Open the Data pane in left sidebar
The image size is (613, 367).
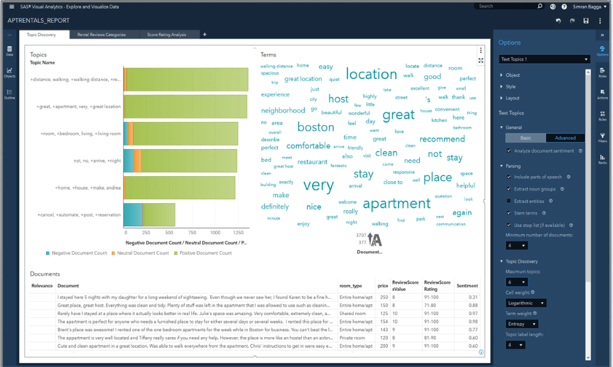[9, 51]
